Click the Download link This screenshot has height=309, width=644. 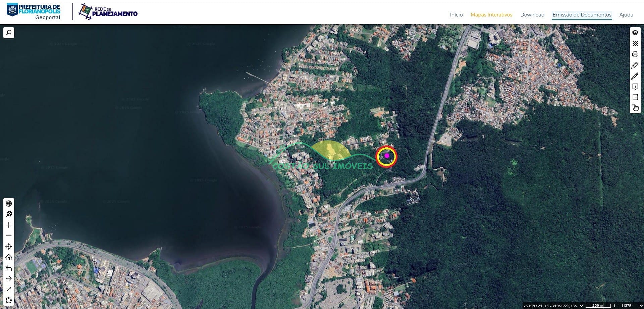(x=532, y=15)
